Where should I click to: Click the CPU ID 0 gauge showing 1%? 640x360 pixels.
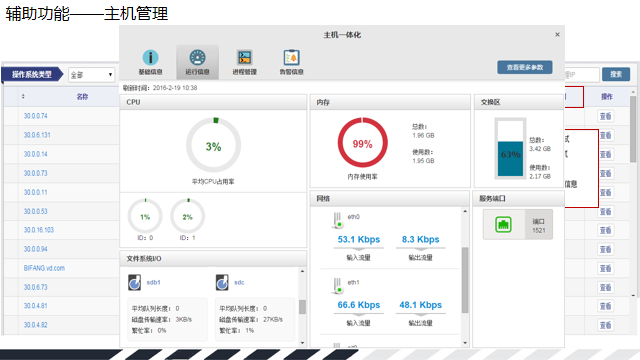145,216
